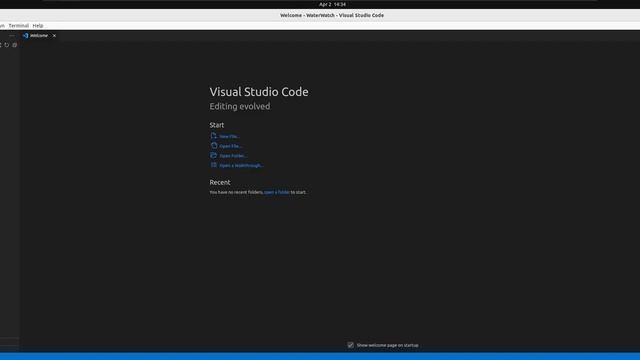Close the Welcome tab
This screenshot has height=360, width=640.
click(x=54, y=36)
